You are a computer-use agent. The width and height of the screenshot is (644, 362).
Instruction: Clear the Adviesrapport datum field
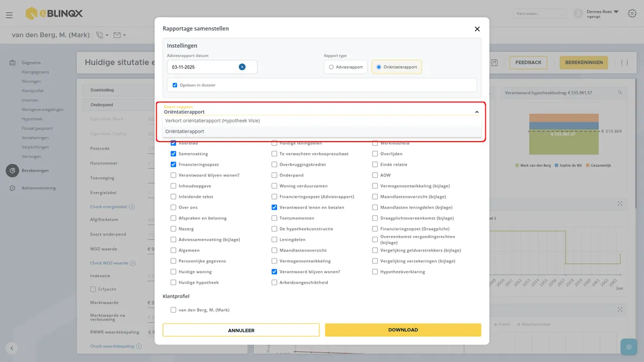(x=242, y=67)
